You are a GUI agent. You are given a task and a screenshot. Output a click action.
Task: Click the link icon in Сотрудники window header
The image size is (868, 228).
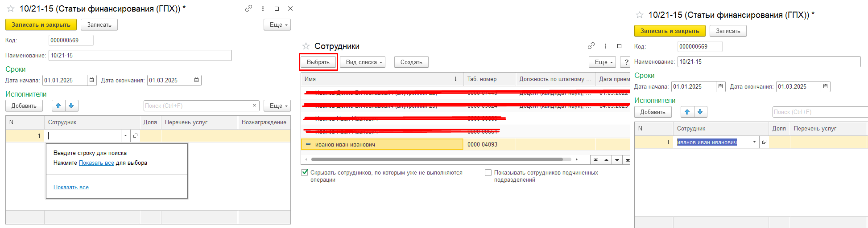click(x=591, y=46)
